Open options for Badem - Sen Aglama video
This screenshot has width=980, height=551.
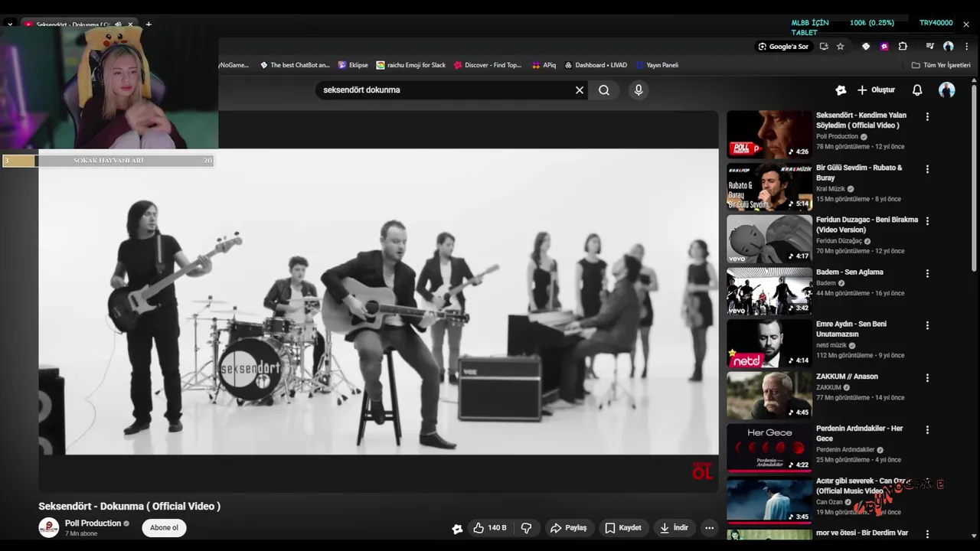coord(927,273)
